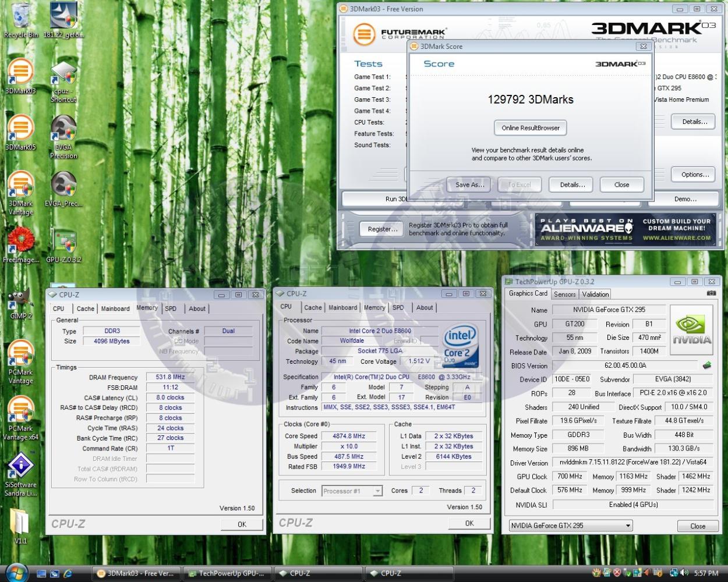Select About tab in memory CPU-Z window
The image size is (728, 582).
[197, 309]
